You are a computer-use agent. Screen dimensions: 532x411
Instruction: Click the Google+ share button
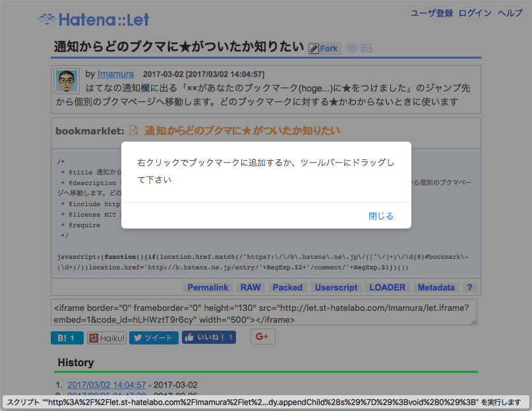click(263, 337)
